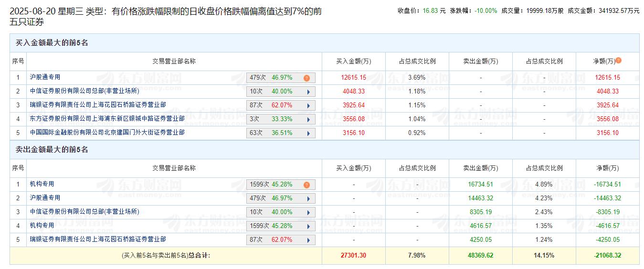Screen dimensions: 644x269
Task: Open 沪股通专用 link in buy table
Action: pos(45,77)
